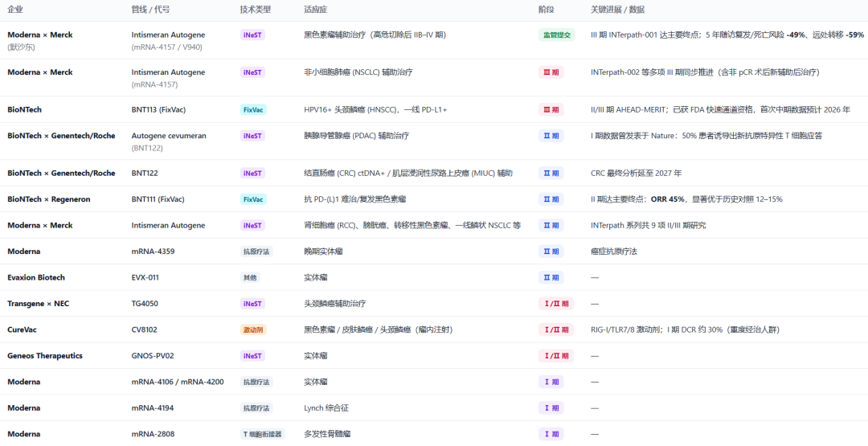Screen dimensions: 868x446
Task: Click the 其他 technology tag
Action: [x=250, y=277]
